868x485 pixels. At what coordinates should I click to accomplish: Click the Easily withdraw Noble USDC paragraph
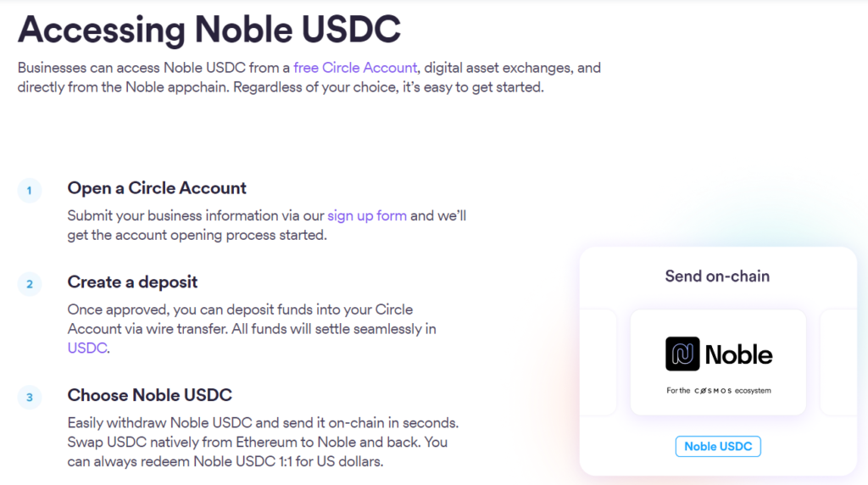coord(264,442)
